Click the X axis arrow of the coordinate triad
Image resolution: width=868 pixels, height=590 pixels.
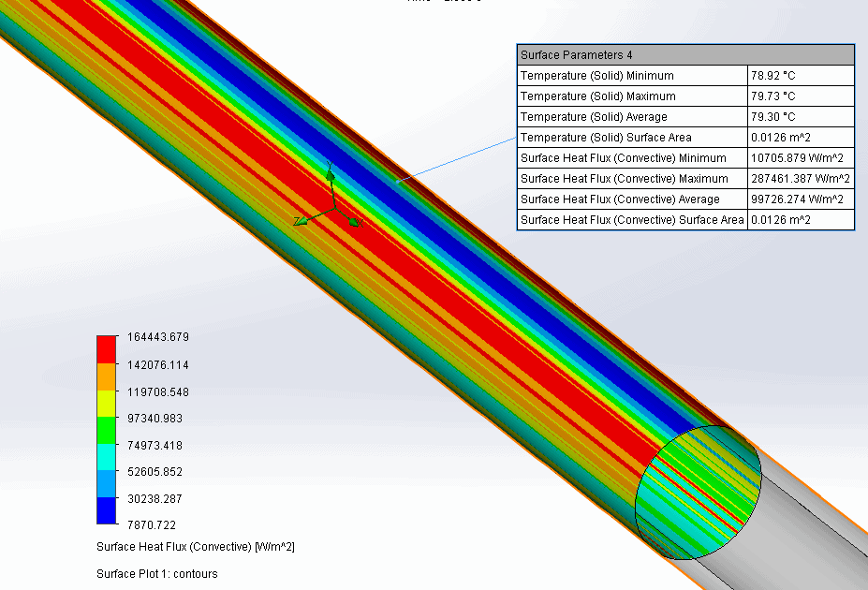tap(356, 222)
